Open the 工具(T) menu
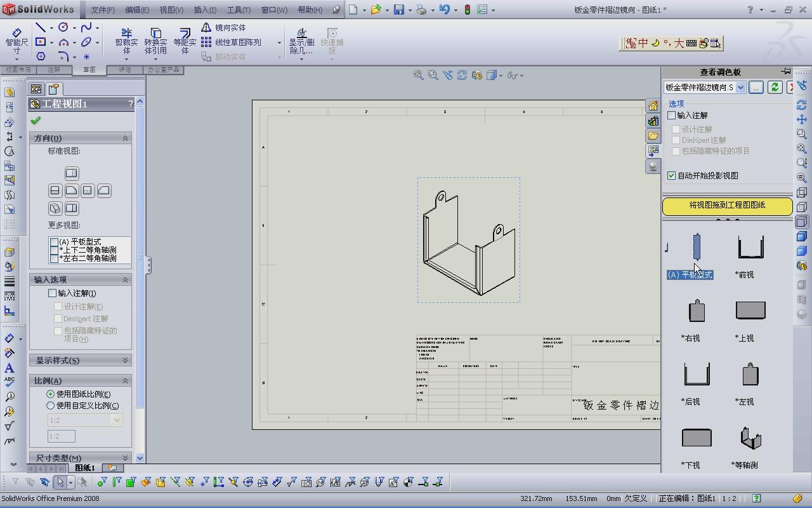Image resolution: width=812 pixels, height=508 pixels. pos(239,10)
